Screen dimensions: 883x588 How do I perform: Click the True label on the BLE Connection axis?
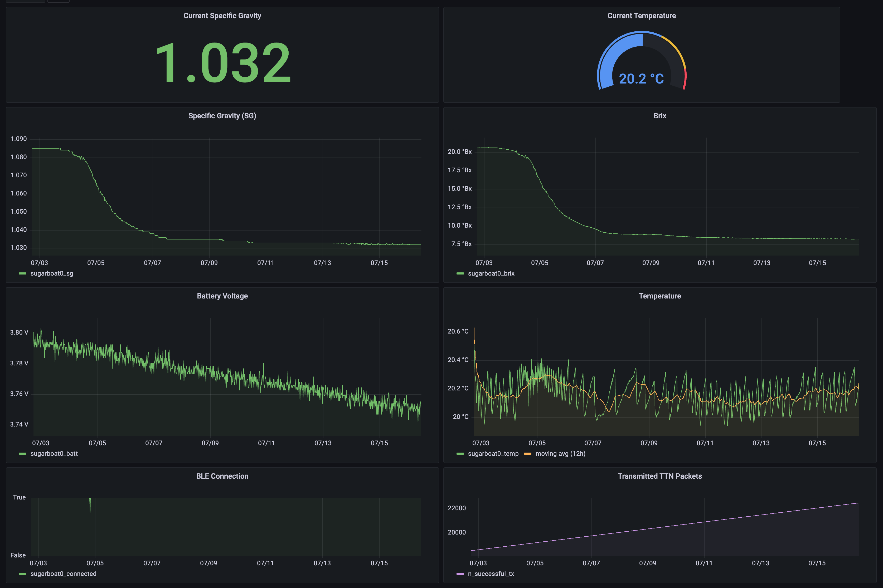(19, 497)
